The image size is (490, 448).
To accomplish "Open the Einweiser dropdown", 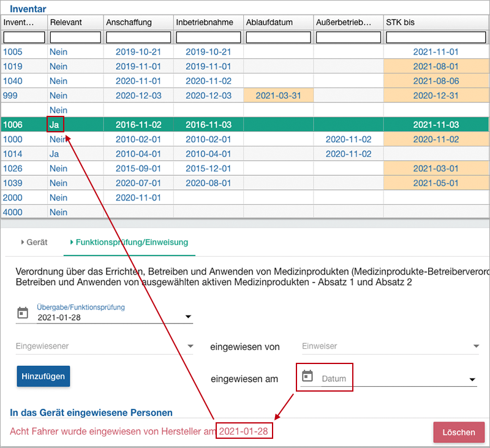I will click(390, 346).
